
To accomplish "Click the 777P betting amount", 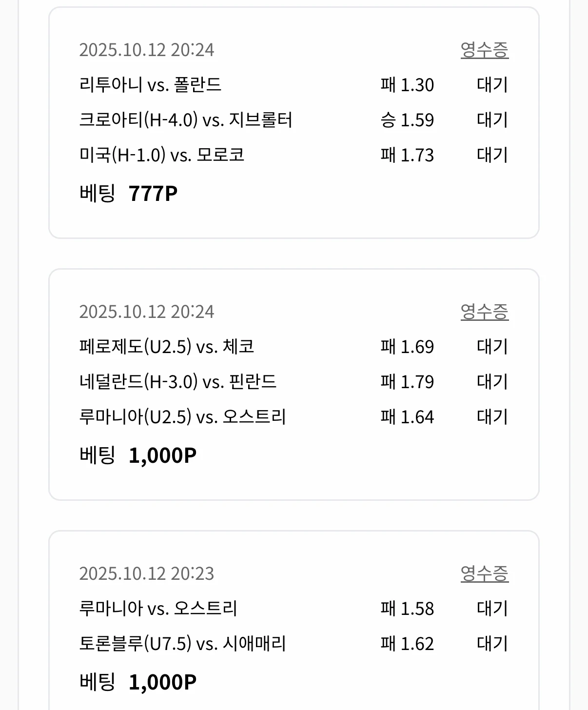I will 153,194.
